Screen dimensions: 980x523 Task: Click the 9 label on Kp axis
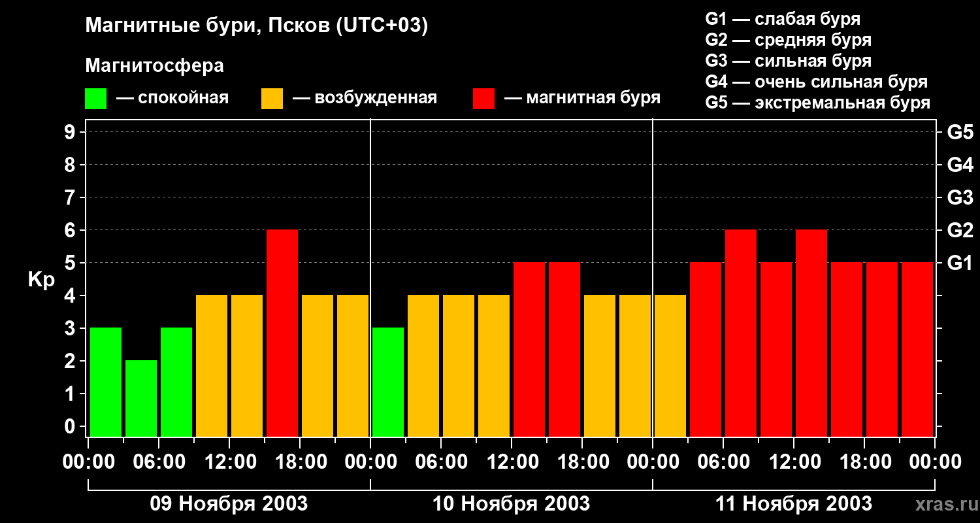[x=71, y=133]
